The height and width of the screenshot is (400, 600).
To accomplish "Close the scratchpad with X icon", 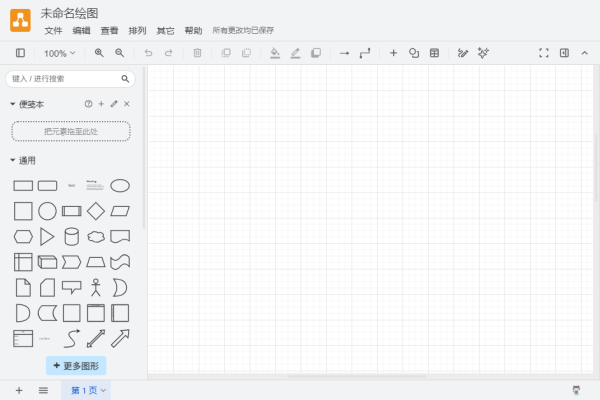I will click(127, 104).
